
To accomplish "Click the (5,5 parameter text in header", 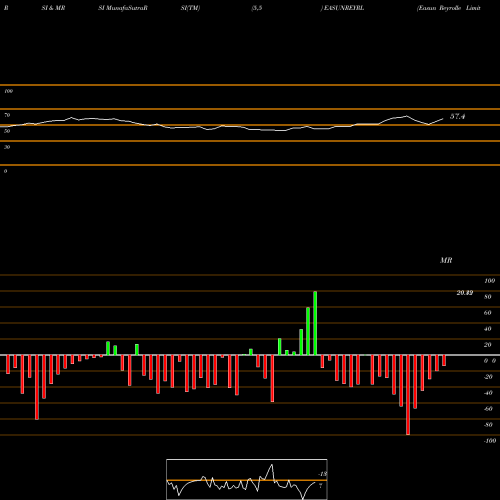I will coord(257,8).
